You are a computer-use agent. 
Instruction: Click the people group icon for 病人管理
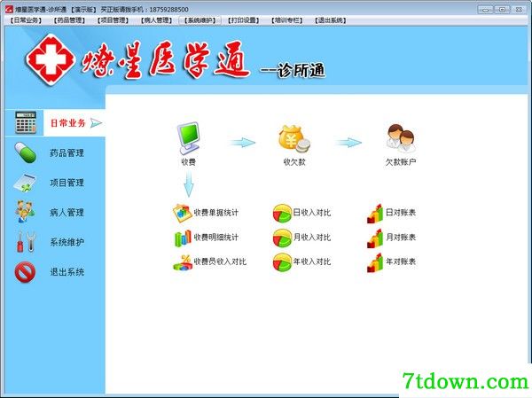pyautogui.click(x=25, y=212)
